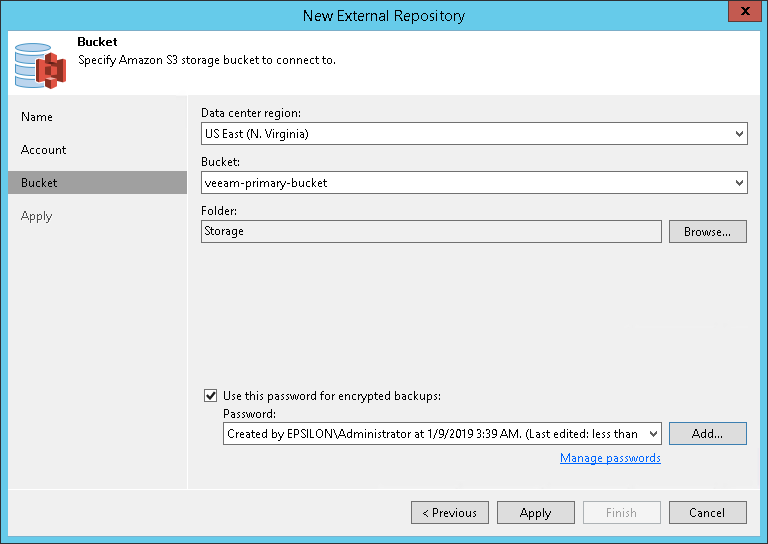Image resolution: width=768 pixels, height=544 pixels.
Task: Close the New External Repository dialog
Action: point(741,14)
